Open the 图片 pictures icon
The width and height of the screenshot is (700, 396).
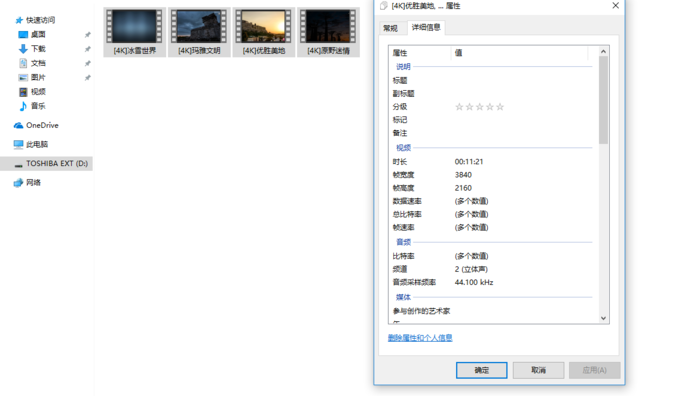click(23, 77)
